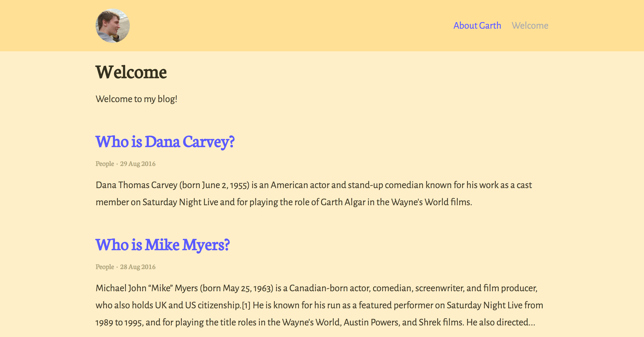Screen dimensions: 644x337
Task: Click the [1] citation in Myers excerpt
Action: (x=246, y=305)
